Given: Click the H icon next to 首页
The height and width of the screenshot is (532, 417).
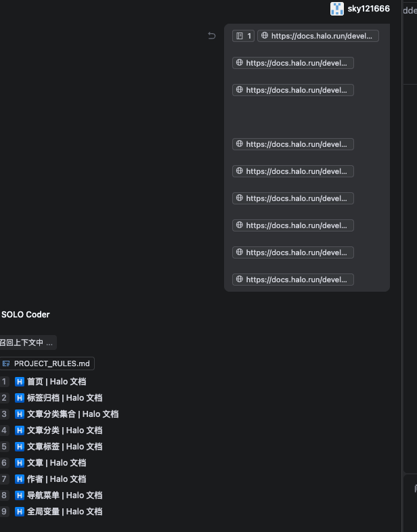Looking at the screenshot, I should click(x=20, y=382).
